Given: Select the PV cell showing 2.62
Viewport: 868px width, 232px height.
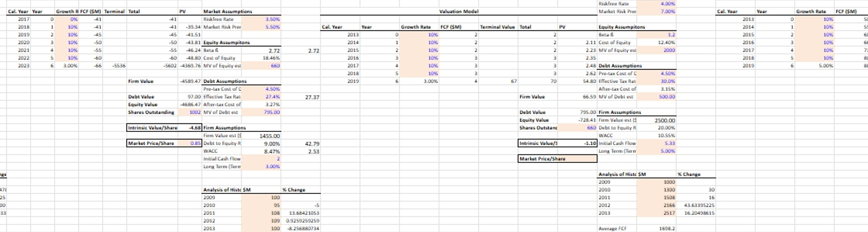Looking at the screenshot, I should point(576,73).
